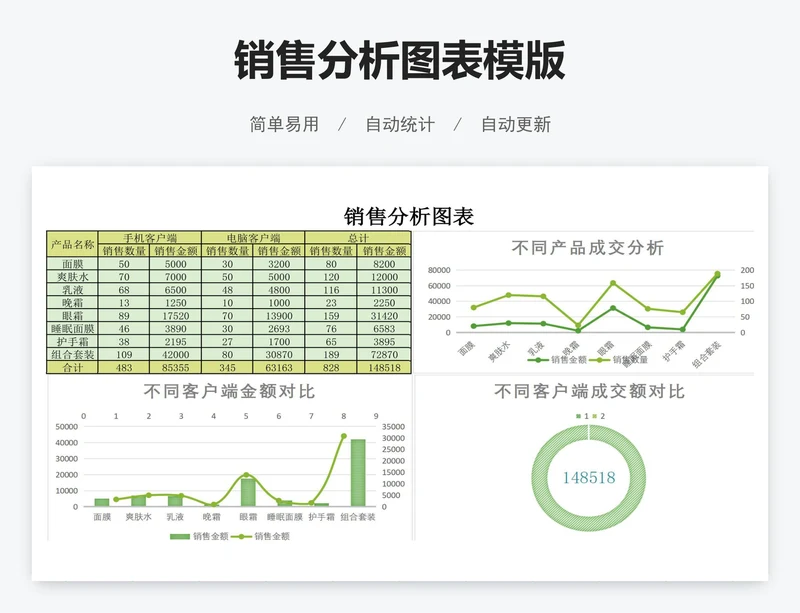Select the 面膜 row label in the table
This screenshot has height=613, width=800.
[72, 264]
